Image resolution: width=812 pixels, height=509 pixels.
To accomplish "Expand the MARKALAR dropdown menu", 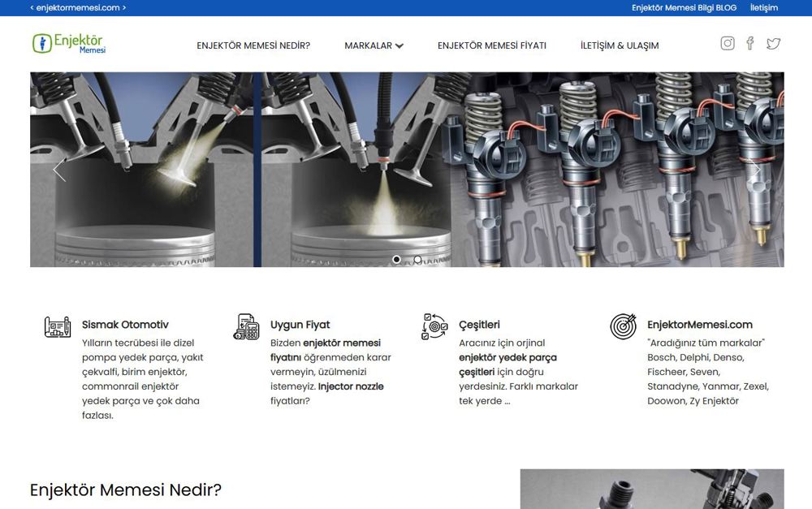I will pyautogui.click(x=374, y=46).
